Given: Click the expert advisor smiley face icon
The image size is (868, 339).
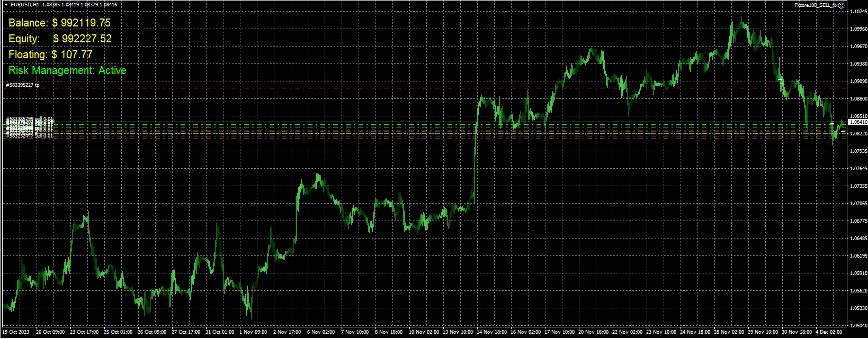Looking at the screenshot, I should tap(842, 5).
